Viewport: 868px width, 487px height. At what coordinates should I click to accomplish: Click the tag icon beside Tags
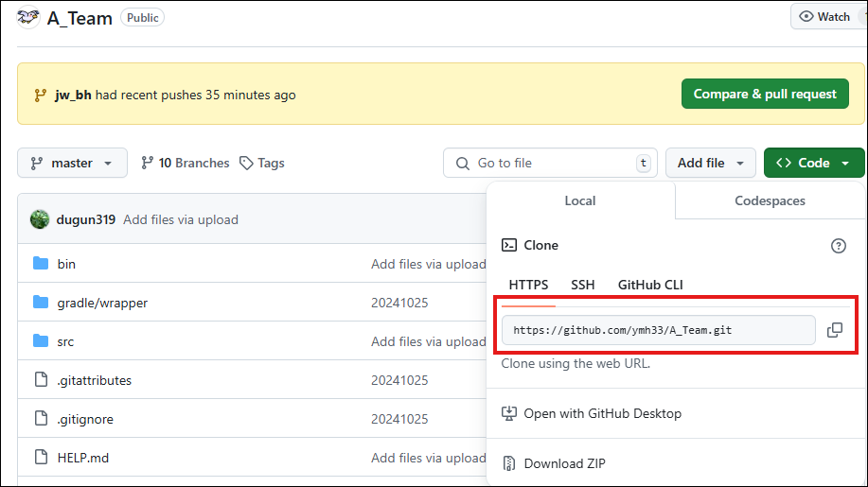(x=246, y=163)
